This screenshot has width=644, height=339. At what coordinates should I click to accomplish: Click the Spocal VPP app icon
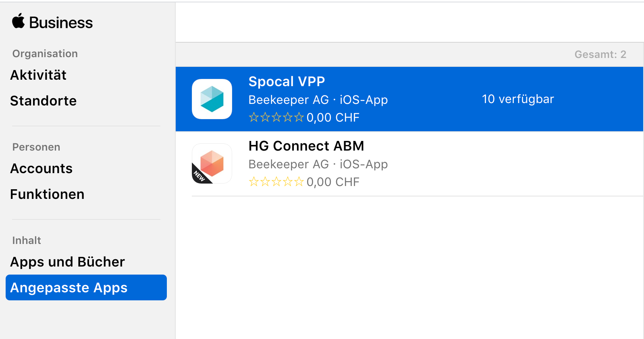pyautogui.click(x=212, y=99)
